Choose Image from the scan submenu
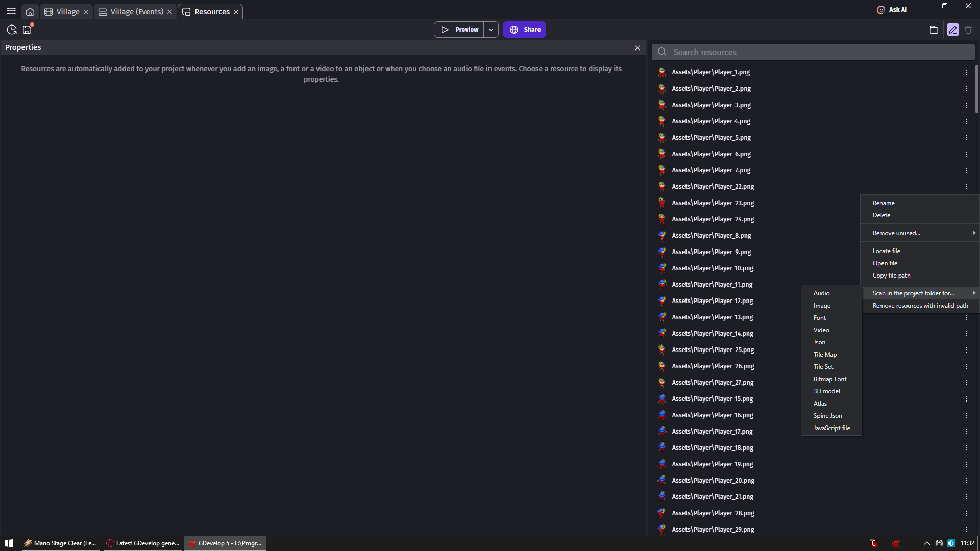 tap(822, 305)
